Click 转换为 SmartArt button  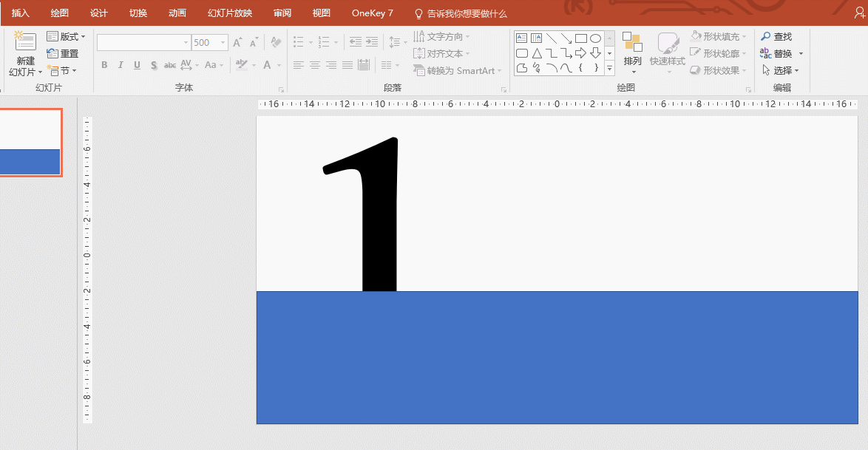(x=457, y=71)
